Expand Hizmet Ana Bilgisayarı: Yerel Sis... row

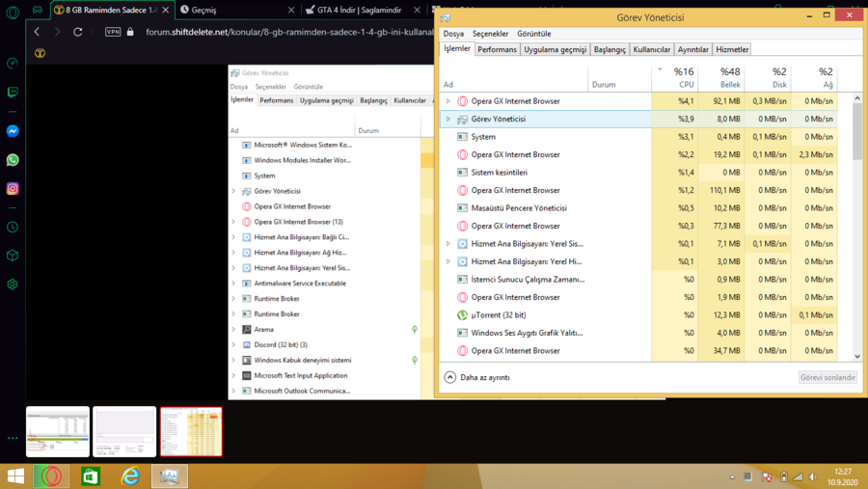448,244
